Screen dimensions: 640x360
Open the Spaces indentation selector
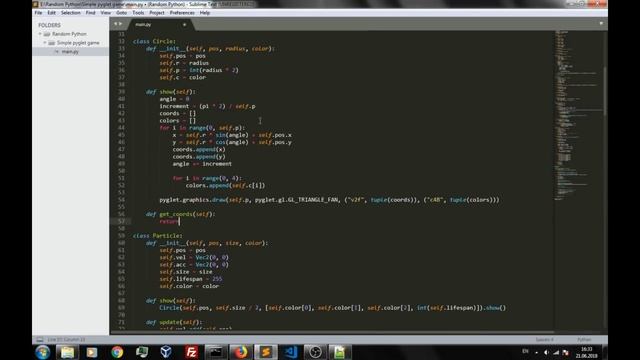coord(544,340)
